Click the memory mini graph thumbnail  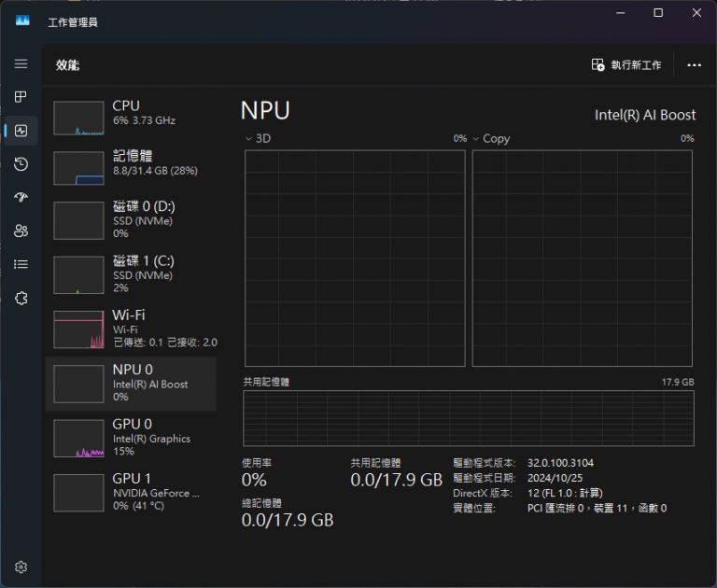click(x=78, y=168)
